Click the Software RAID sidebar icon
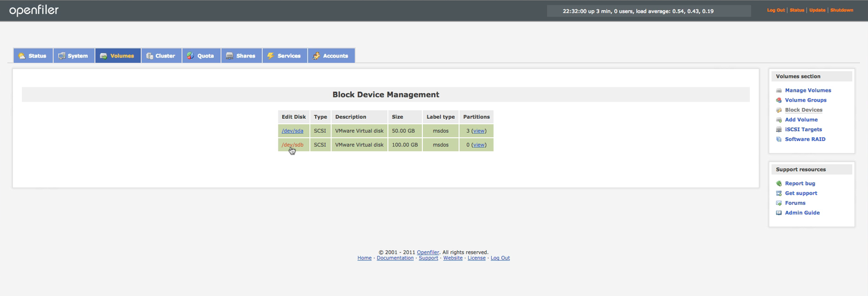The image size is (868, 296). coord(779,139)
